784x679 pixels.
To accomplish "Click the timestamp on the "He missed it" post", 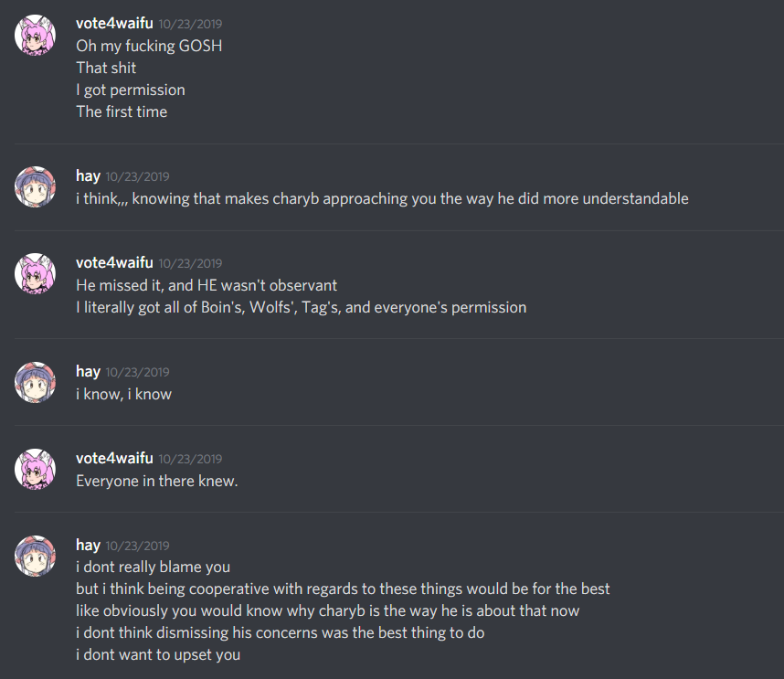I will click(190, 264).
